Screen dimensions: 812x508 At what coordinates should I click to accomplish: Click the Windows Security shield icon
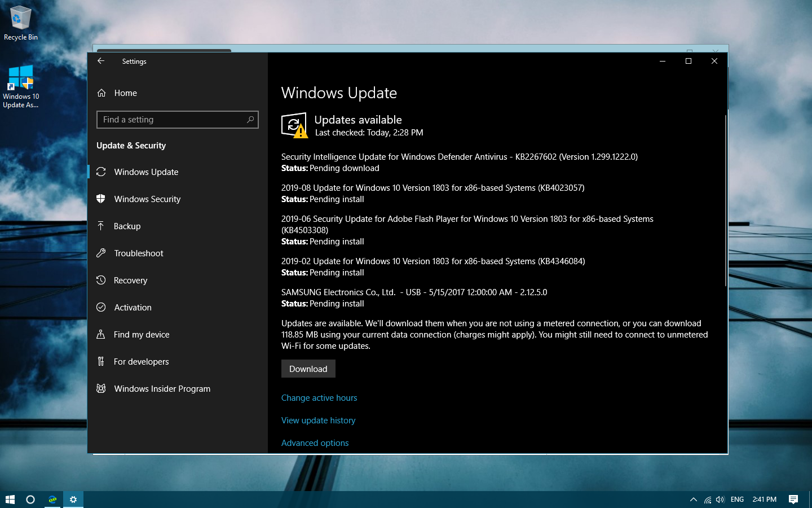(101, 199)
